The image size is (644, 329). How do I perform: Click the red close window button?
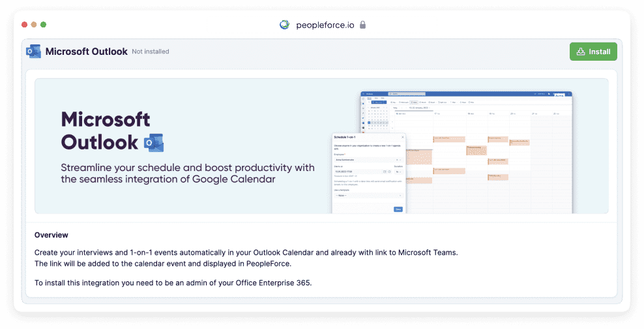(25, 25)
